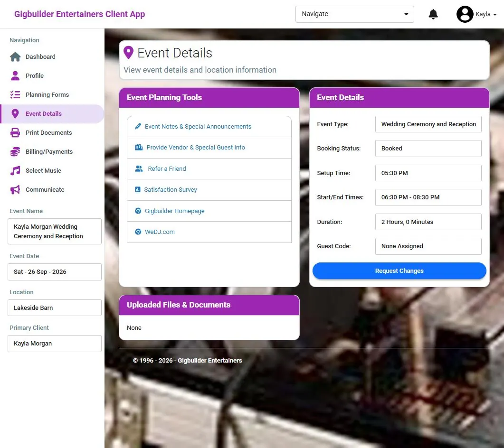
Task: Click the Gigbuilder Entertainers Client App title
Action: [80, 14]
